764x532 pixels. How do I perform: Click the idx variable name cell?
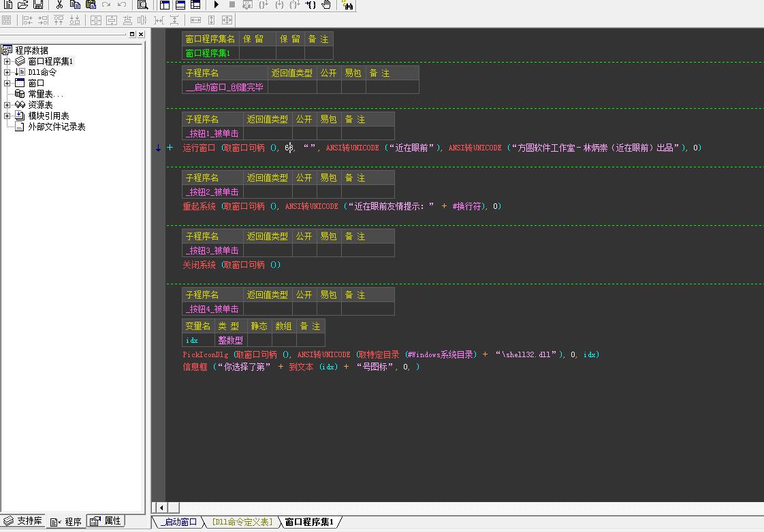pyautogui.click(x=198, y=340)
